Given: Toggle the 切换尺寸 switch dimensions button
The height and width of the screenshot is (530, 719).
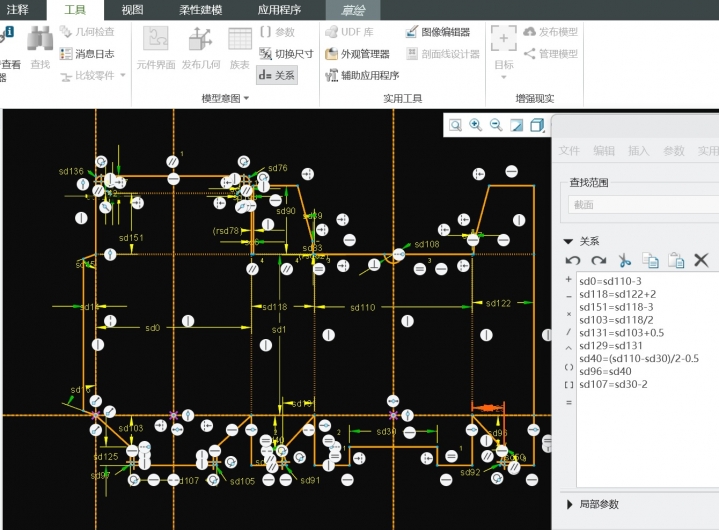Looking at the screenshot, I should [x=286, y=53].
